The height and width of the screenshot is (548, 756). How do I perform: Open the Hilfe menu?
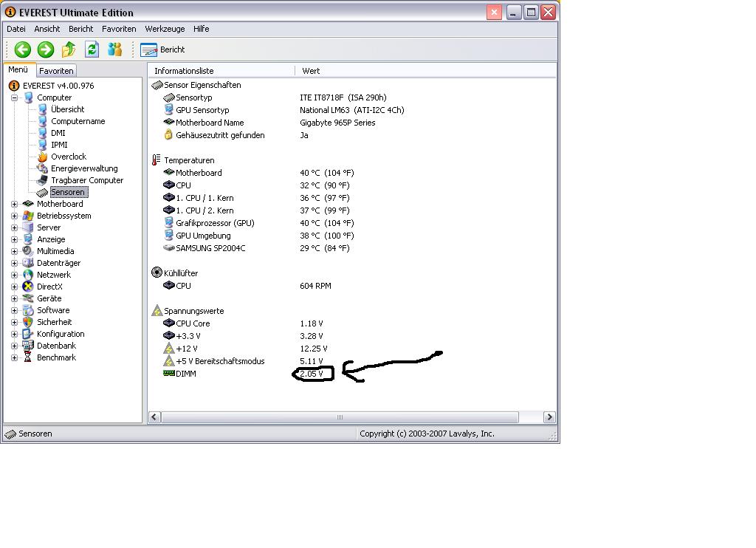[201, 29]
